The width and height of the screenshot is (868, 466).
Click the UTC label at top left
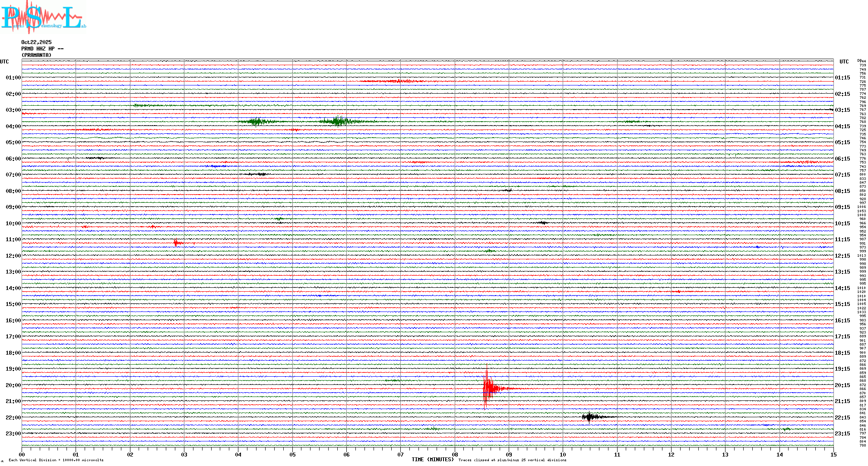point(4,62)
